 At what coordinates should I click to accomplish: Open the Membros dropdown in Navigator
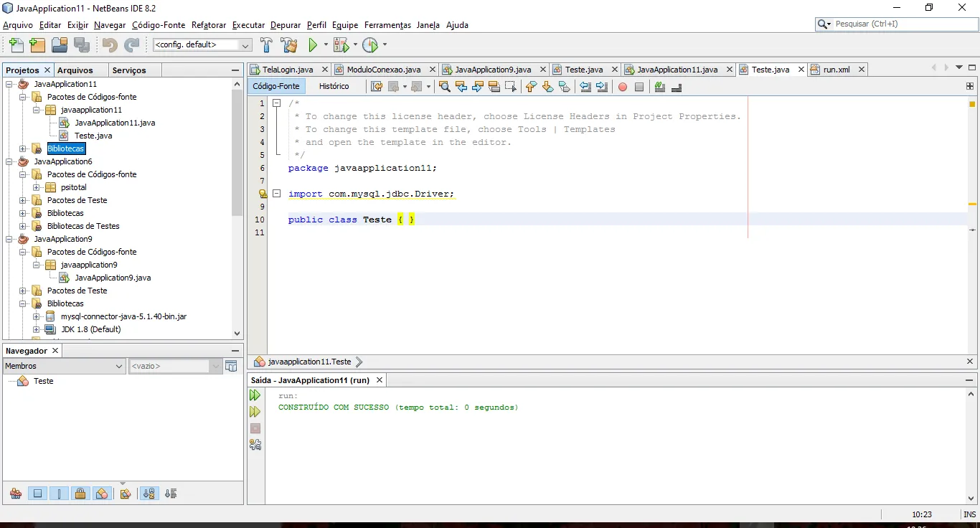point(120,367)
